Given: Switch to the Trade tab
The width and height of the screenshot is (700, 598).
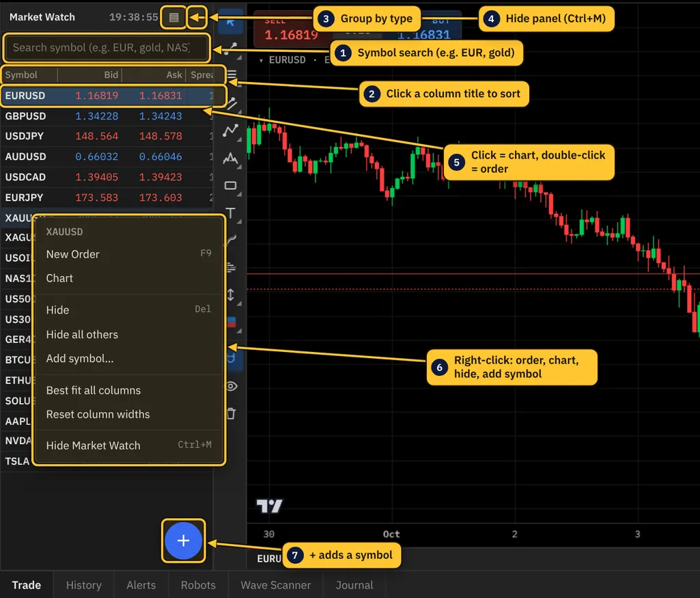Looking at the screenshot, I should [27, 585].
